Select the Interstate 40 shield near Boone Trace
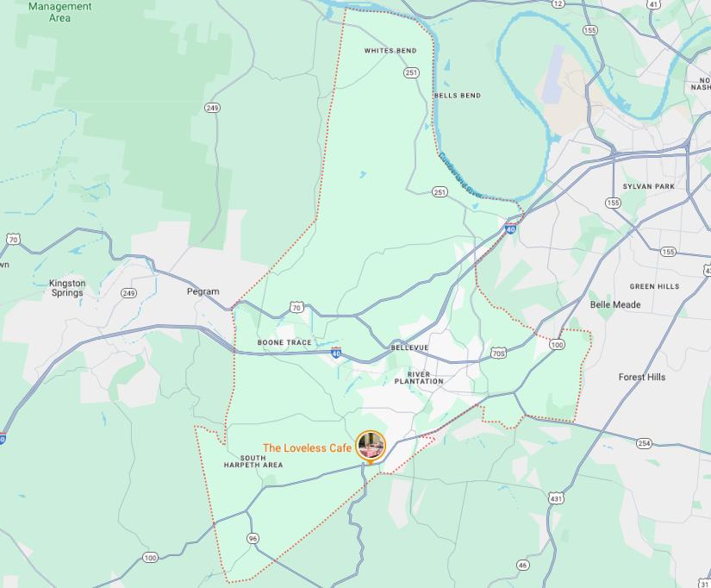 pos(336,353)
